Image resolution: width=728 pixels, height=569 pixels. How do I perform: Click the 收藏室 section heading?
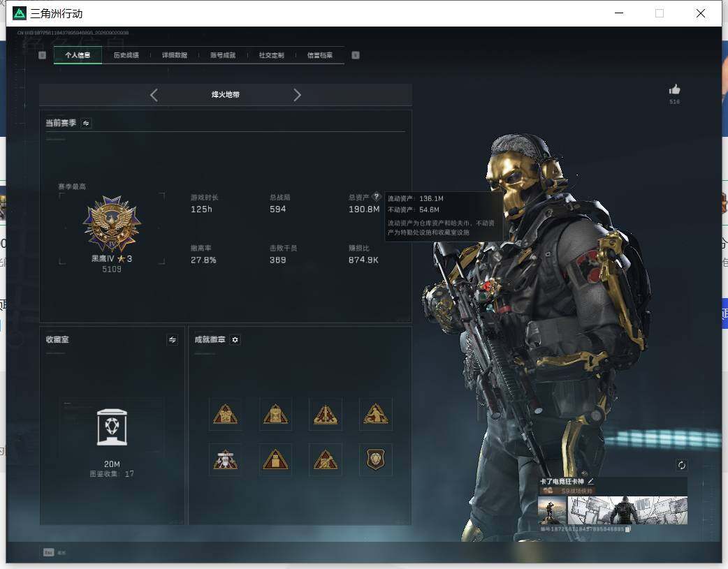pyautogui.click(x=57, y=340)
